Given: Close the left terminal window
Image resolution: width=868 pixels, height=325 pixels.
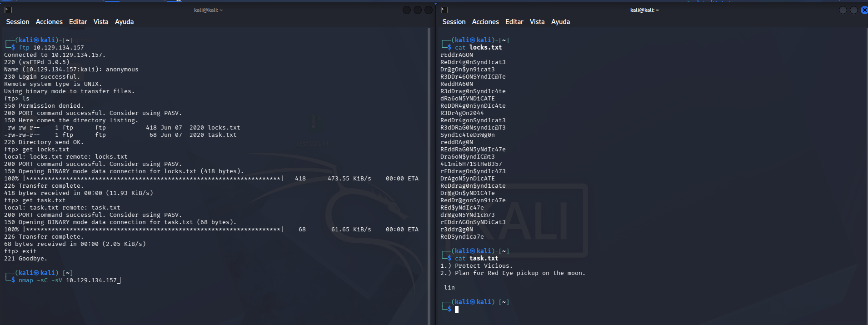Looking at the screenshot, I should point(429,10).
